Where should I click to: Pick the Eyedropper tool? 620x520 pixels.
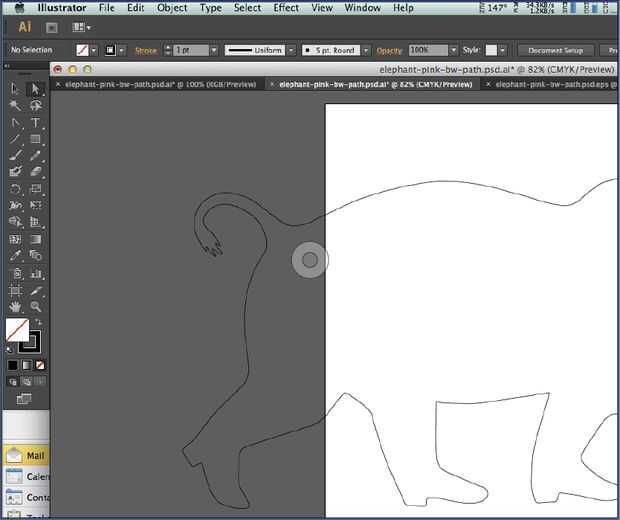pyautogui.click(x=16, y=256)
